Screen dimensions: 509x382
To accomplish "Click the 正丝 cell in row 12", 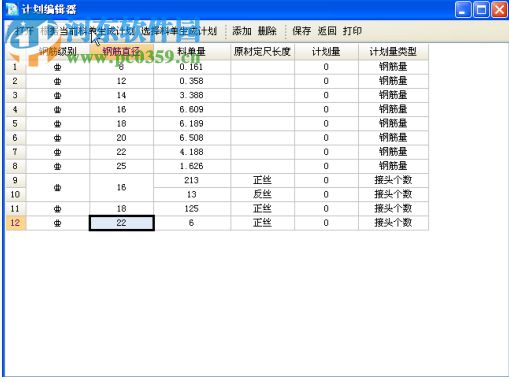I will click(x=262, y=223).
